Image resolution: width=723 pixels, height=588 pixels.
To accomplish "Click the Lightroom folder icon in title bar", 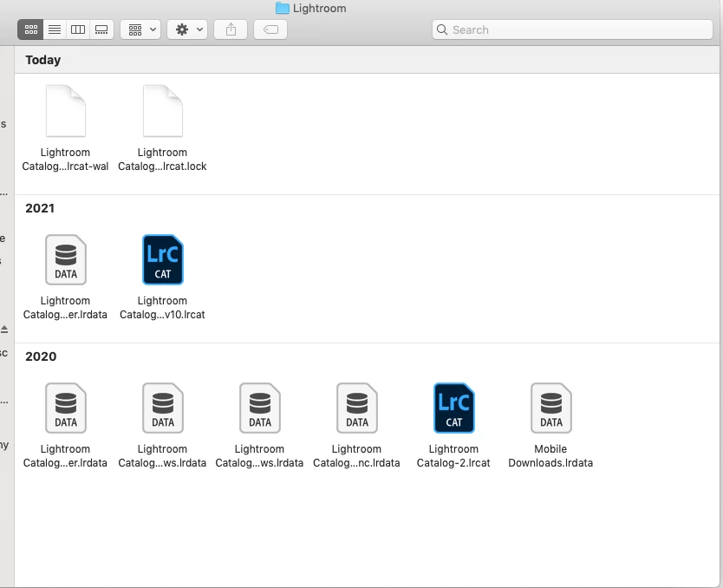I will pos(283,8).
